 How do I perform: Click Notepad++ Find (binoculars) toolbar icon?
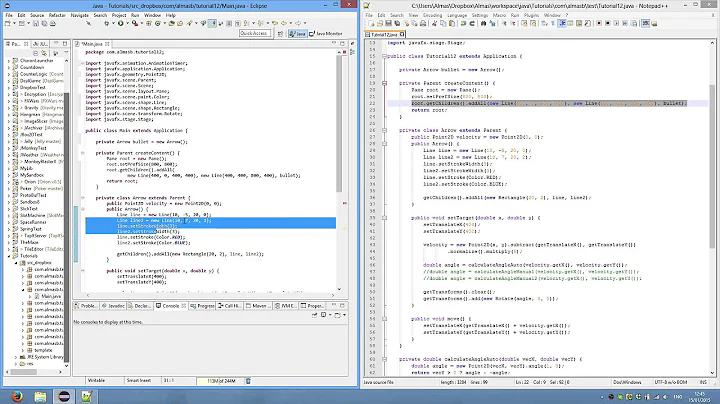(484, 23)
